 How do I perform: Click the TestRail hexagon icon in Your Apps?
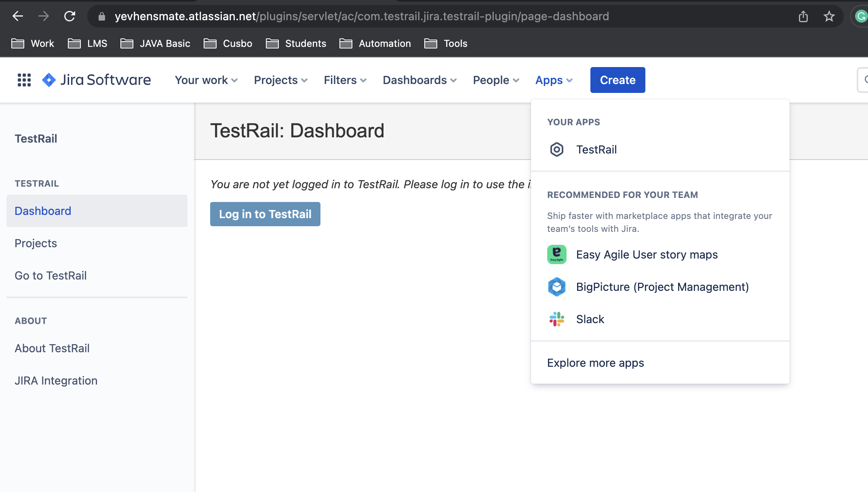pos(557,149)
